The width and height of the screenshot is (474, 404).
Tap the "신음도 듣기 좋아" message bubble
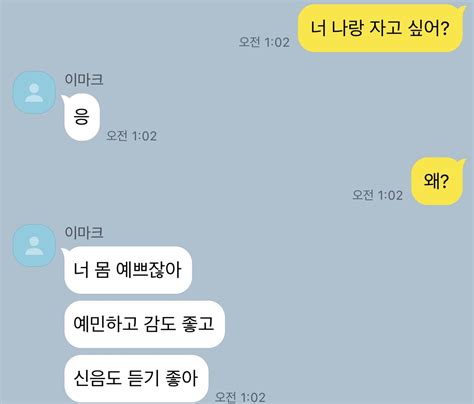tap(136, 378)
